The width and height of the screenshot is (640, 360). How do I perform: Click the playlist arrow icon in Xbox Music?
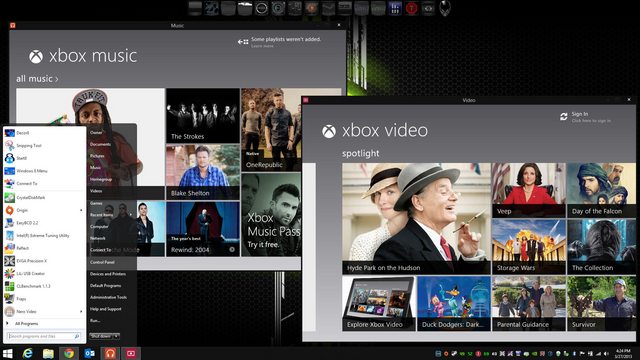point(243,42)
